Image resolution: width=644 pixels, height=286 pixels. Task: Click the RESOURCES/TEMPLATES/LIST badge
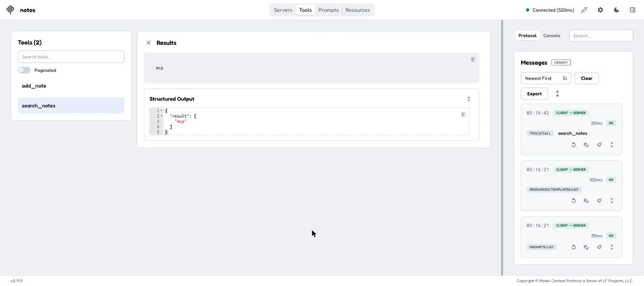554,189
